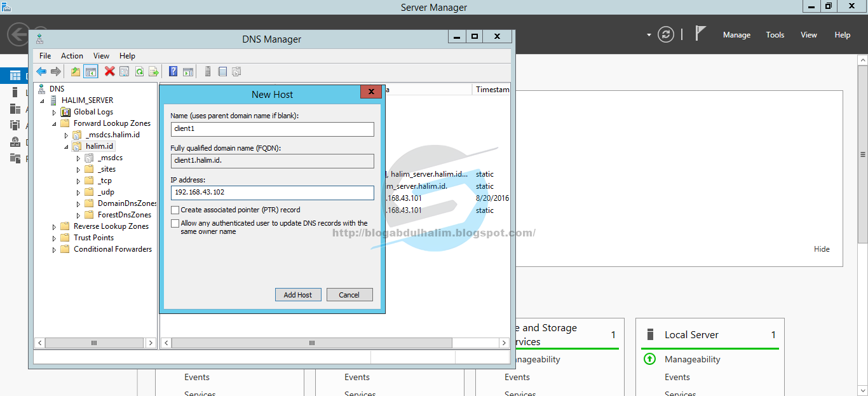Open Tools menu in Server Manager
Image resolution: width=868 pixels, height=396 pixels.
point(775,35)
